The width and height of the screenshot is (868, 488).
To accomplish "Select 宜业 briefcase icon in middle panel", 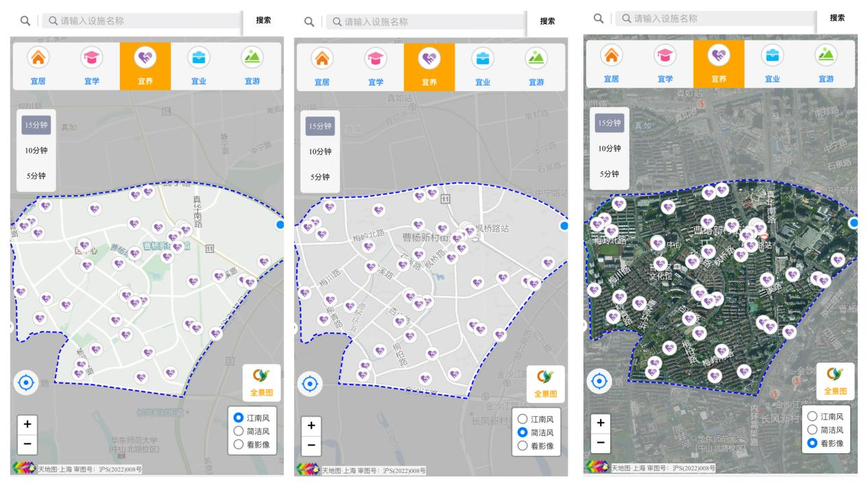I will [x=483, y=60].
